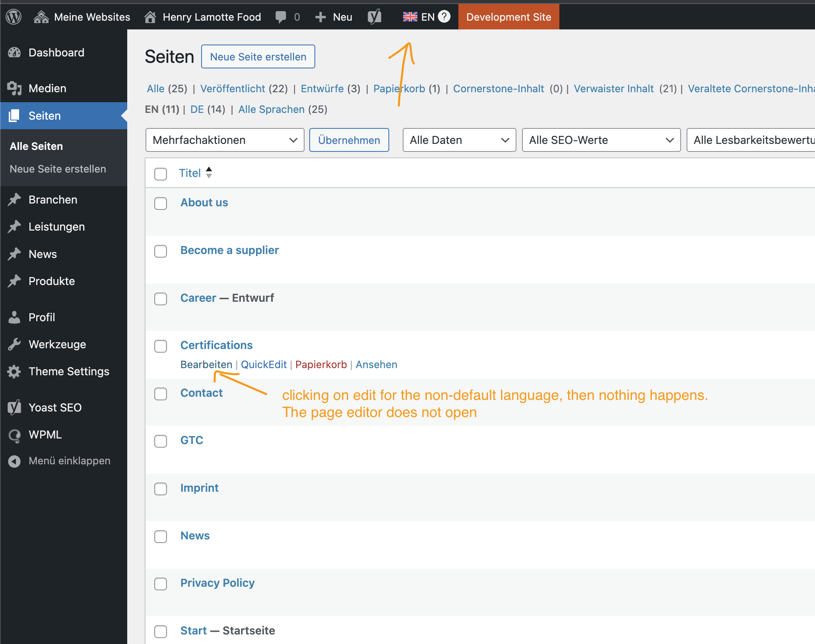
Task: Click the WordPress logo icon
Action: tap(14, 17)
